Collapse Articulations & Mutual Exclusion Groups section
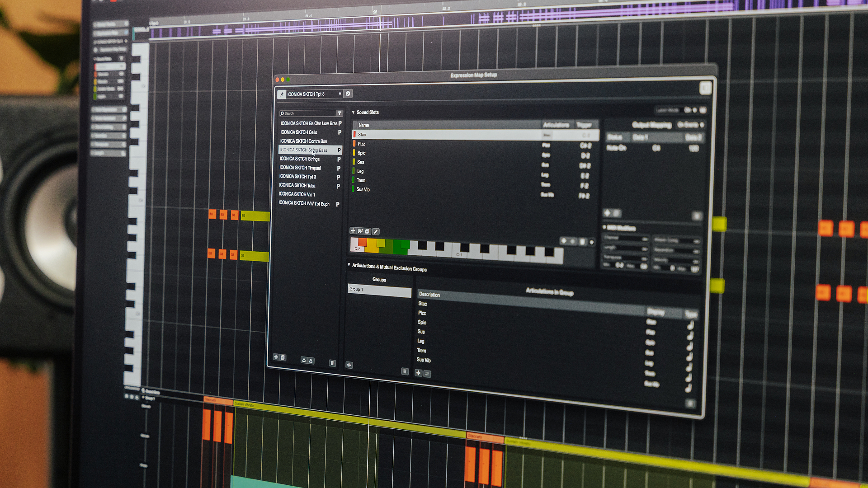 pyautogui.click(x=349, y=265)
